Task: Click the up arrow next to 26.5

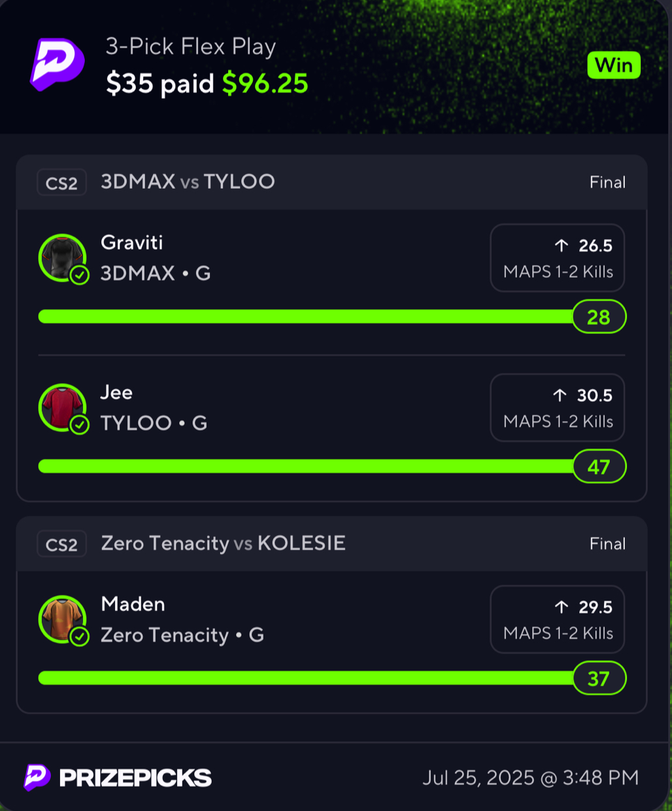Action: 562,245
